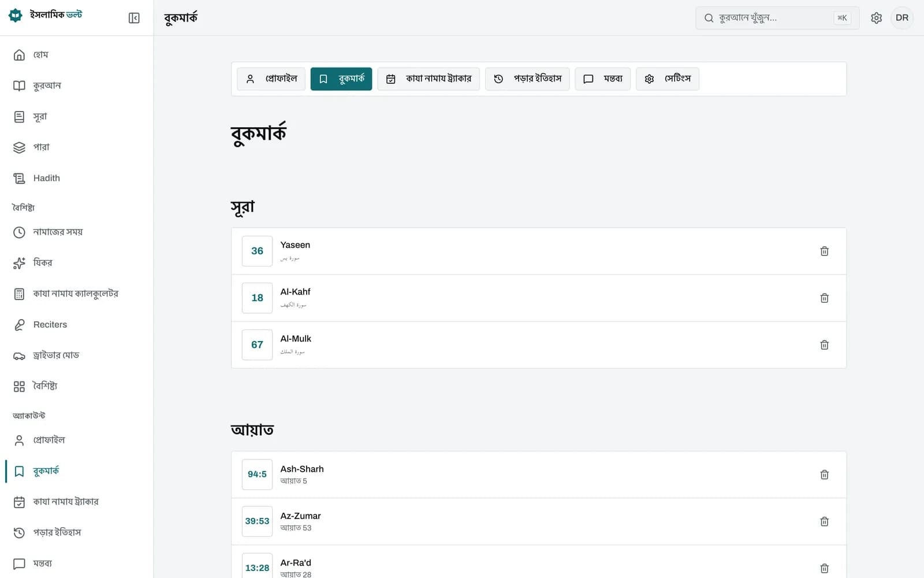
Task: Remove the Az-Zumar 39:53 ayah bookmark
Action: click(824, 521)
